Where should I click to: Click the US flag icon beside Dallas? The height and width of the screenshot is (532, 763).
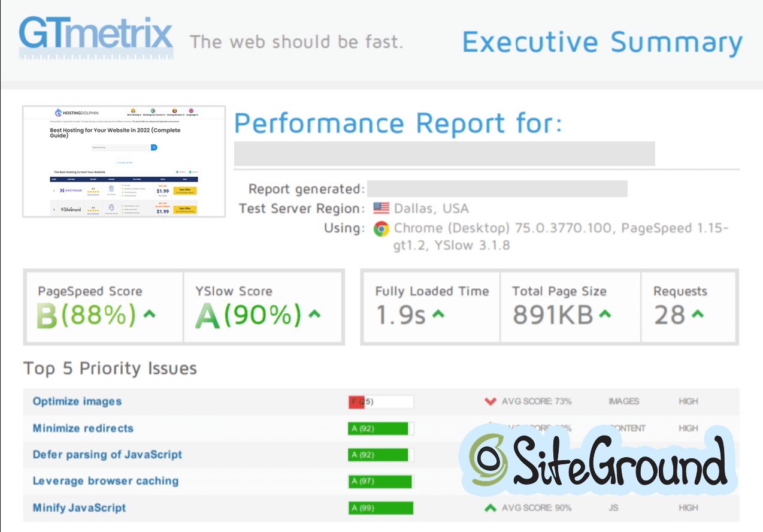tap(381, 208)
